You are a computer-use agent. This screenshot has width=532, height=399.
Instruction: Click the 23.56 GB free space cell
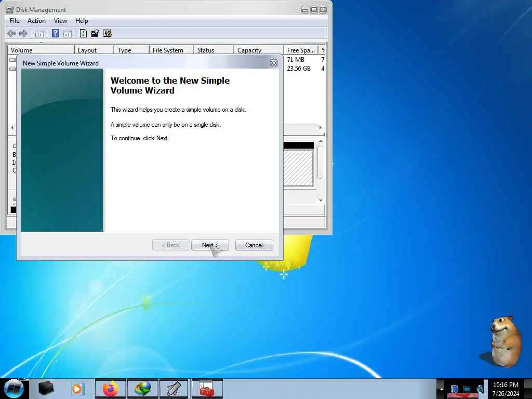click(299, 69)
